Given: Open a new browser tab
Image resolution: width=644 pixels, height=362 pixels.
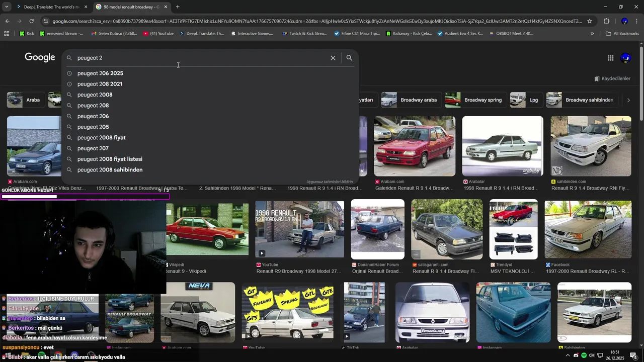Looking at the screenshot, I should [x=178, y=7].
